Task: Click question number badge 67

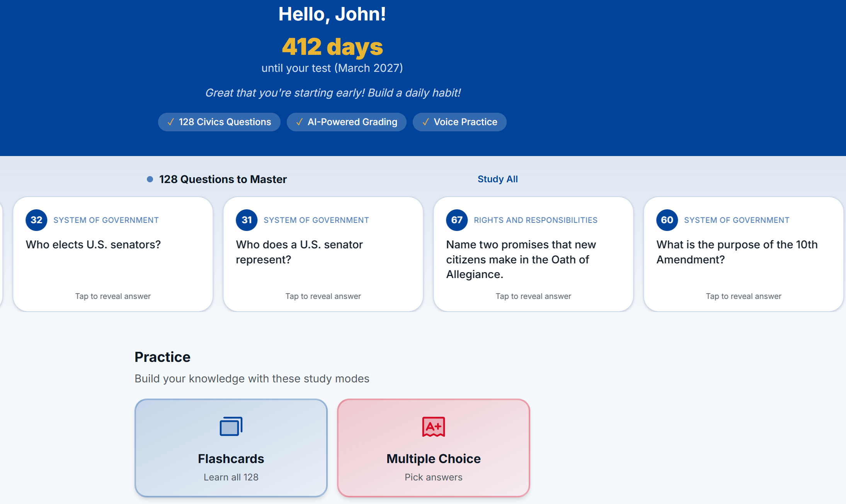Action: tap(456, 220)
